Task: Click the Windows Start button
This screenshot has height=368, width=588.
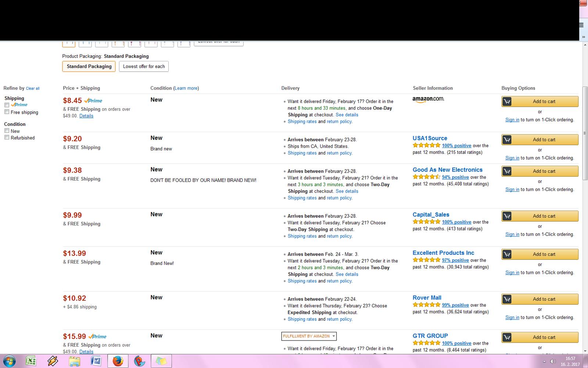Action: [x=9, y=361]
